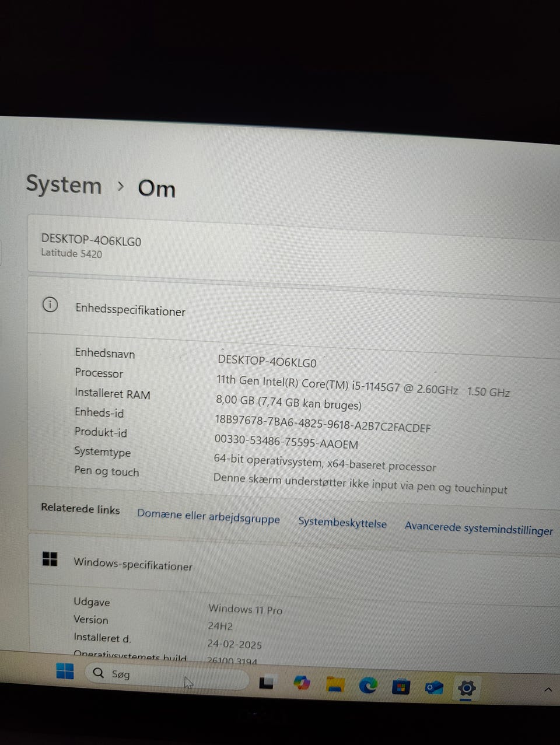Select the Produkt-id value 00330-53486-75595-AAOEM
The height and width of the screenshot is (745, 560).
286,442
